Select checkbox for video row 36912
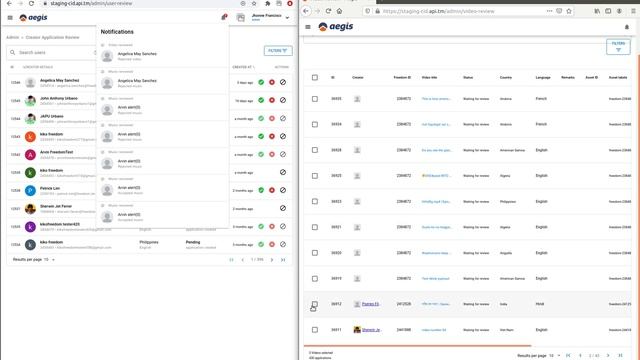The width and height of the screenshot is (640, 360). tap(315, 304)
